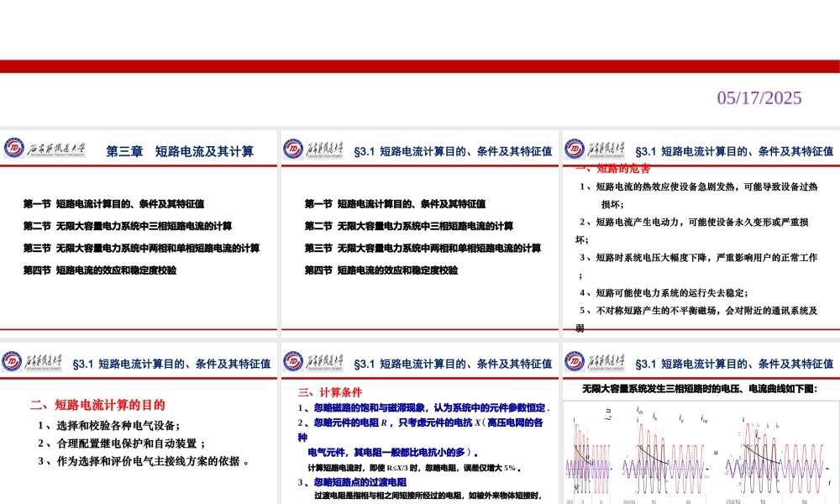This screenshot has height=504, width=840.
Task: Click the line 3、作为选择和评价电气主接线方案的依据
Action: click(144, 461)
